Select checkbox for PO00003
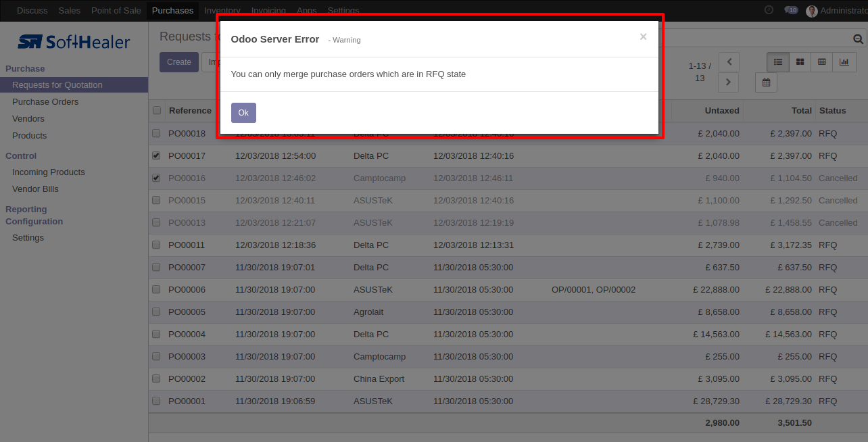 (156, 356)
